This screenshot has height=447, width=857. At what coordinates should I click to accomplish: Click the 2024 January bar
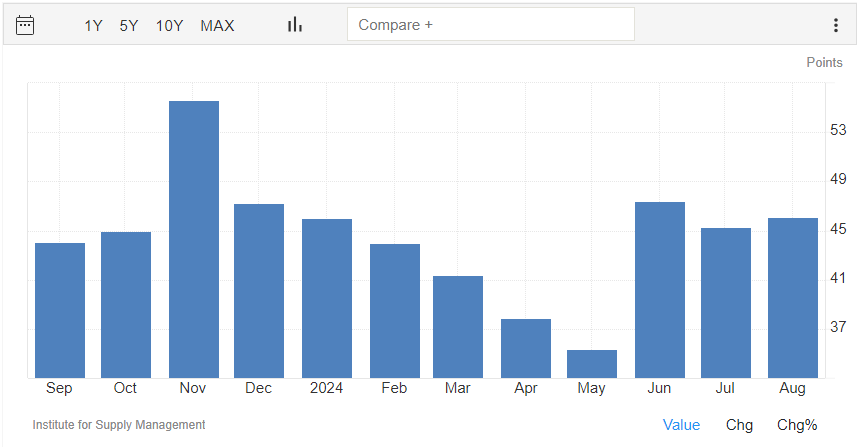[327, 298]
